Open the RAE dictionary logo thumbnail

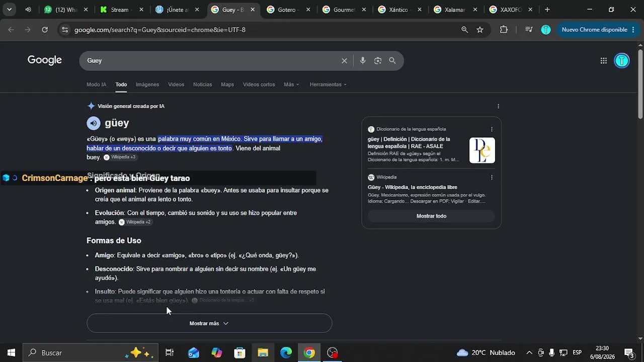[x=482, y=150]
